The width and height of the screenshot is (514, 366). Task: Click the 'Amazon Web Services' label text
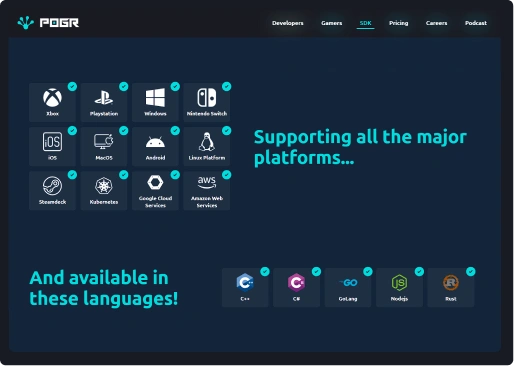(207, 202)
